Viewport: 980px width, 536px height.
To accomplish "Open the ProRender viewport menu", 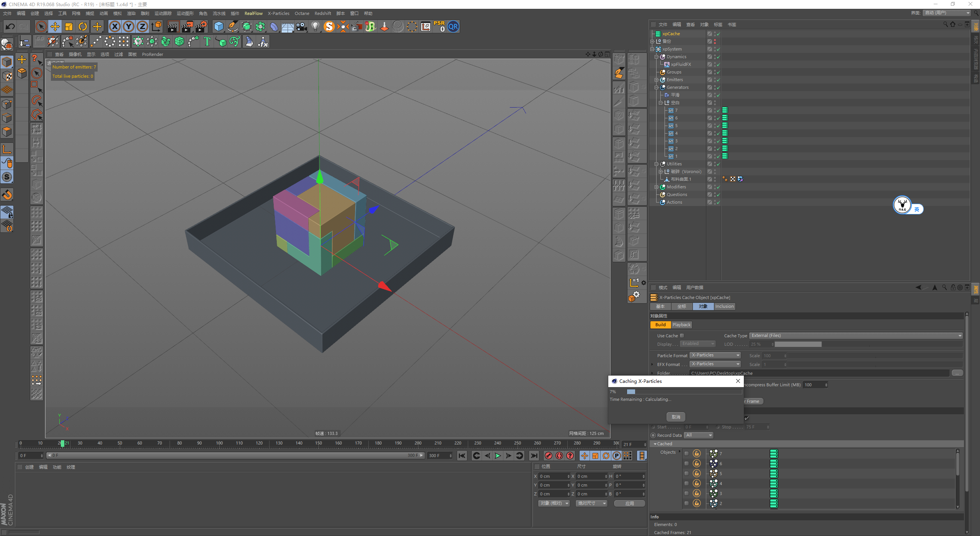I will [152, 54].
